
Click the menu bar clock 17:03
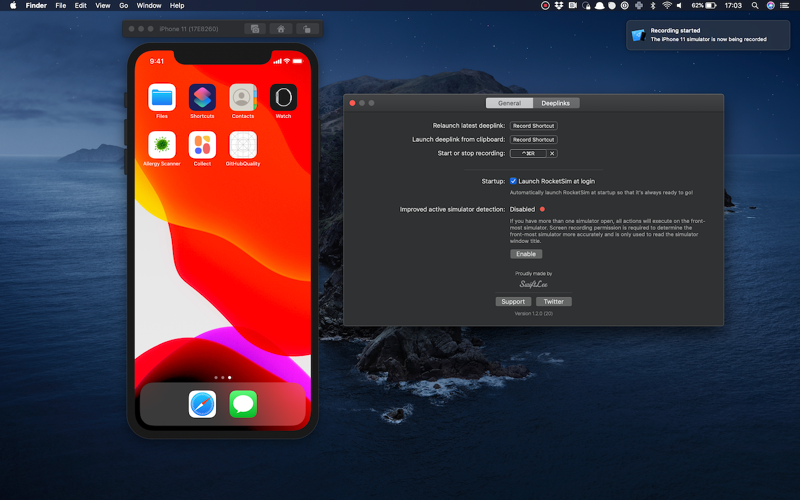[x=733, y=6]
